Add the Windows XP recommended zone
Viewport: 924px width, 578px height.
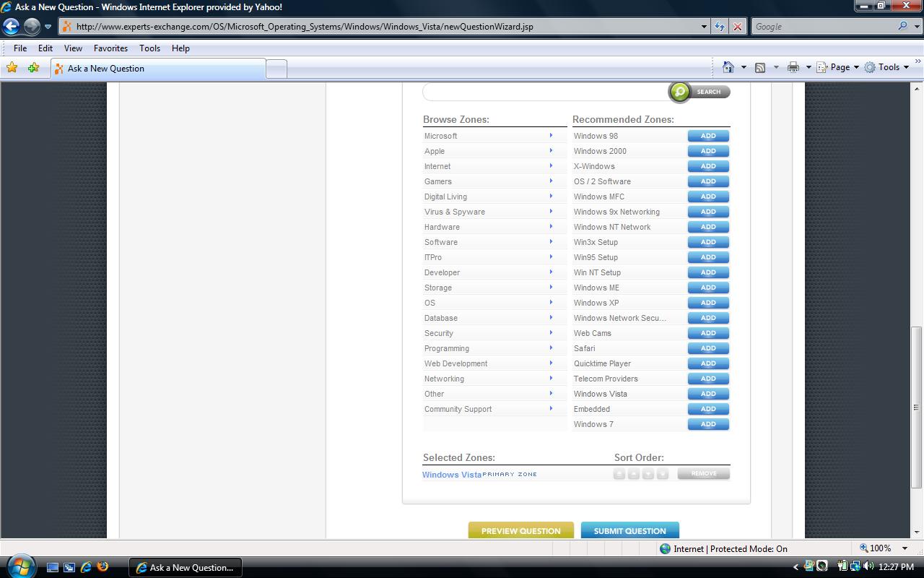(708, 303)
